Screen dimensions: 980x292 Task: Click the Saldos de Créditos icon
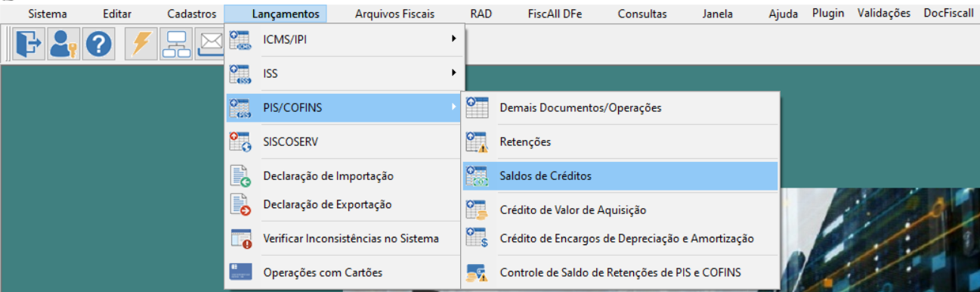[x=477, y=176]
